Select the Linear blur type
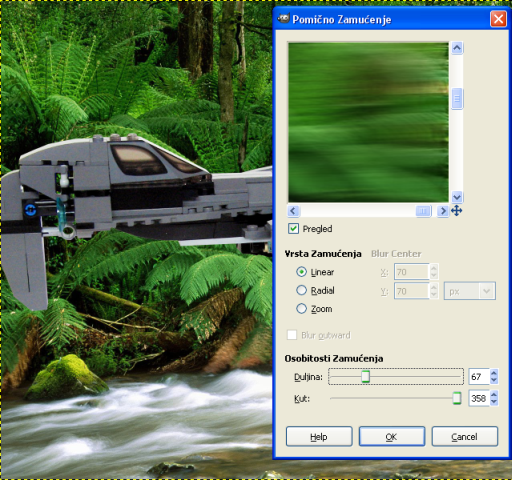This screenshot has width=512, height=480. 301,272
